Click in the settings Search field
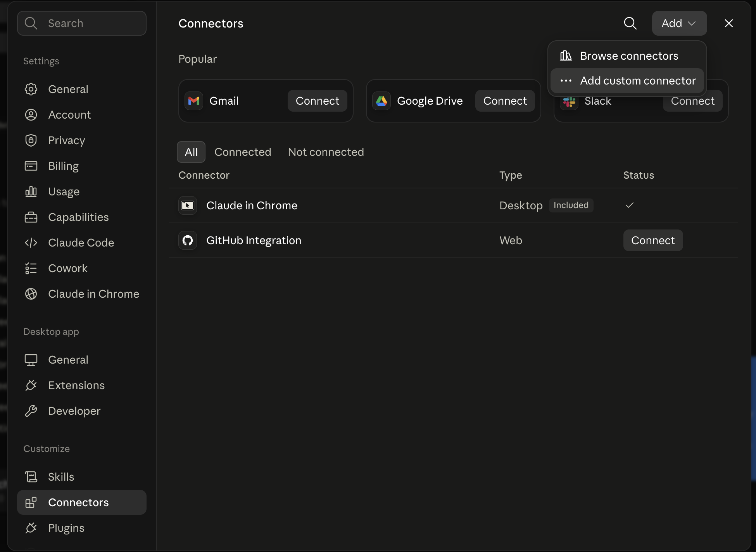This screenshot has height=552, width=756. coord(82,23)
